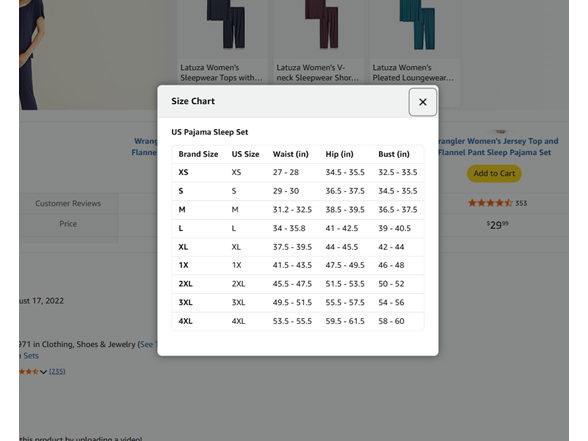
Task: Open the Latuza Women's V-neck Sleepwear thumbnail
Action: point(318,41)
